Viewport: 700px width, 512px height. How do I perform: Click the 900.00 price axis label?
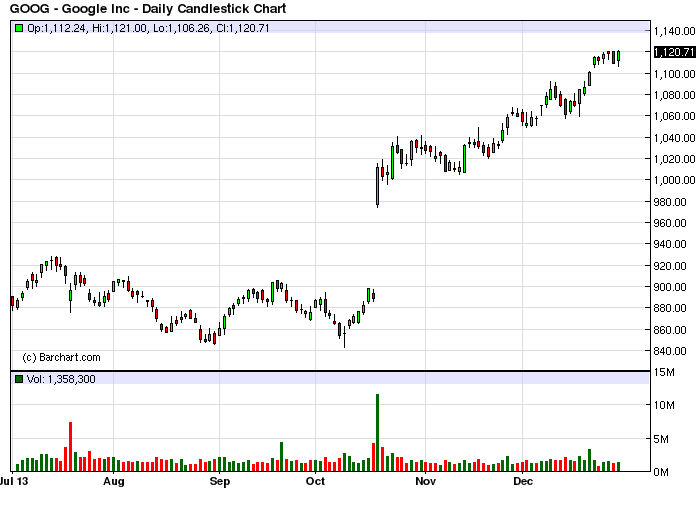[670, 287]
